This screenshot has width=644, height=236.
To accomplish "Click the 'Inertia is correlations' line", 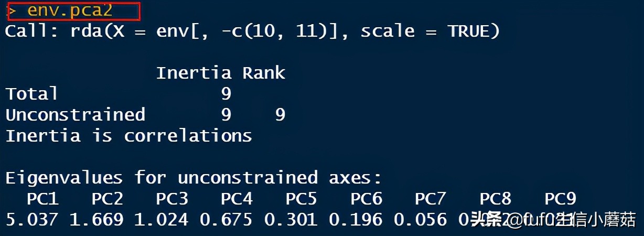I will 128,136.
